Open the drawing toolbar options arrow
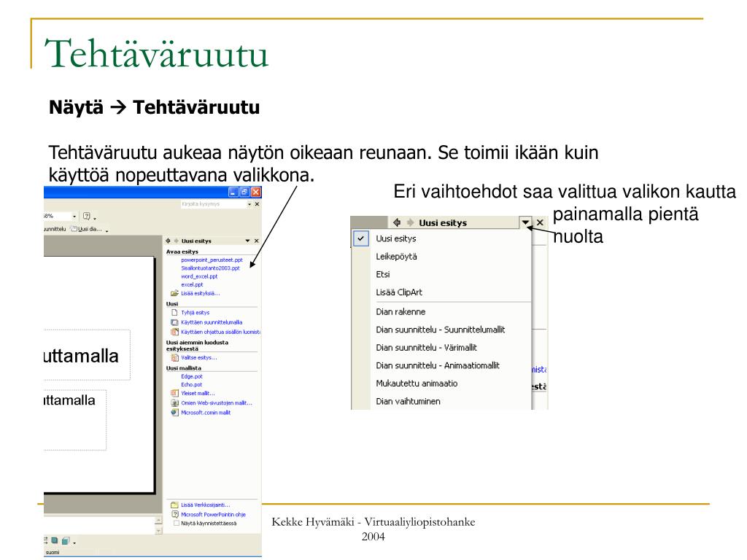The image size is (747, 560). (74, 542)
